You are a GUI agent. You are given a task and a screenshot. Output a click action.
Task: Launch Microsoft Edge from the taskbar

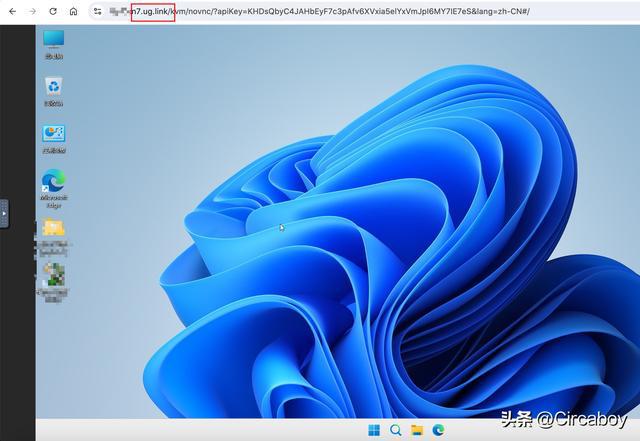coord(438,430)
